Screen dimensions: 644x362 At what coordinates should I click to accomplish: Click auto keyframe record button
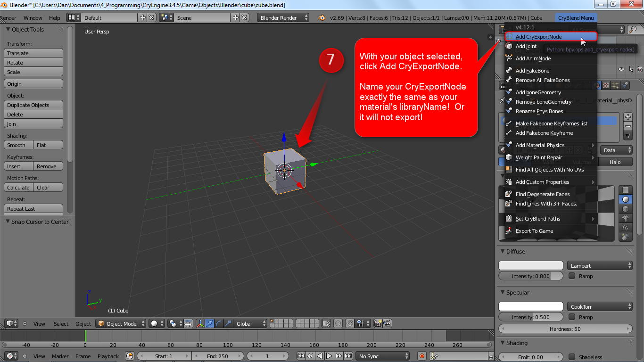[422, 356]
